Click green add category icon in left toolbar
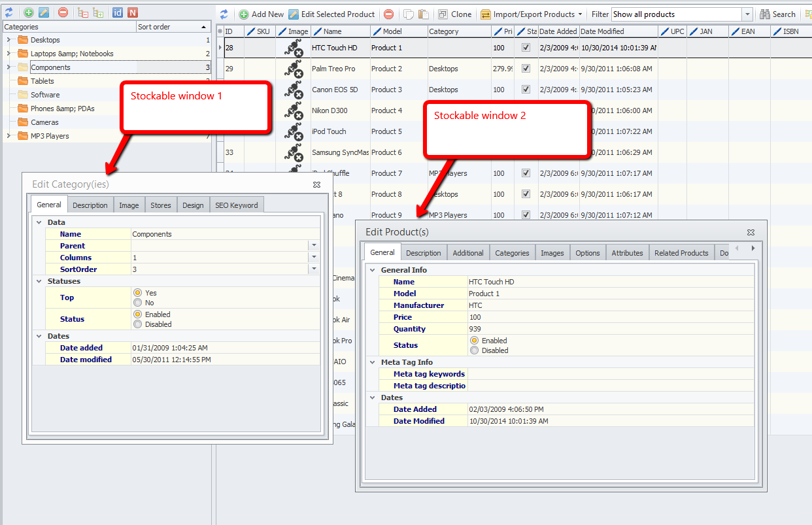The height and width of the screenshot is (525, 812). click(29, 12)
